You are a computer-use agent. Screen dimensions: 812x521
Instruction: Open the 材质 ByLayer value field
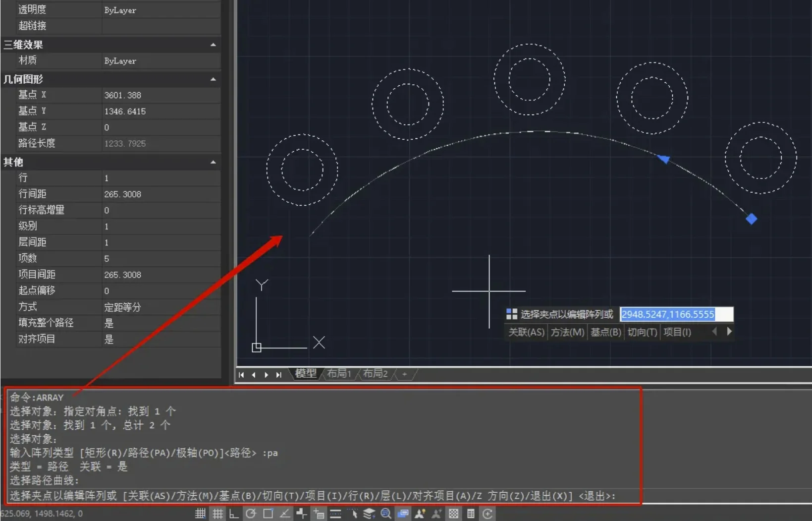[161, 60]
